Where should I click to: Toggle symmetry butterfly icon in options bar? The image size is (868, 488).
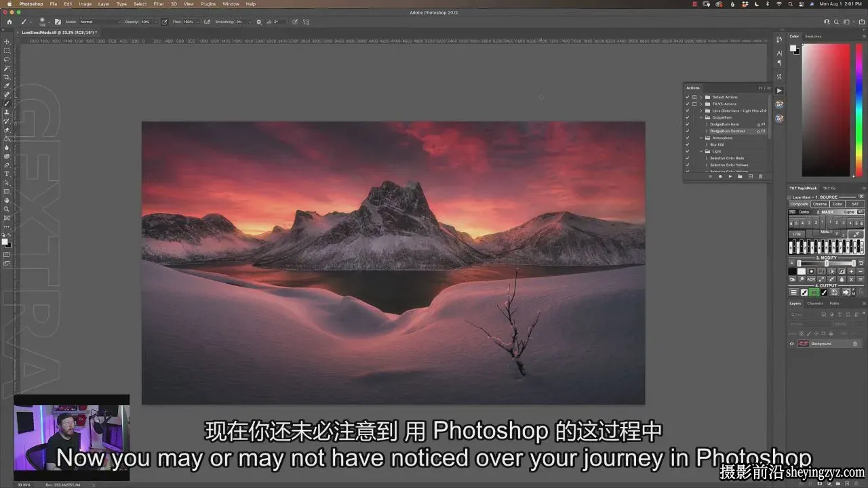(306, 22)
